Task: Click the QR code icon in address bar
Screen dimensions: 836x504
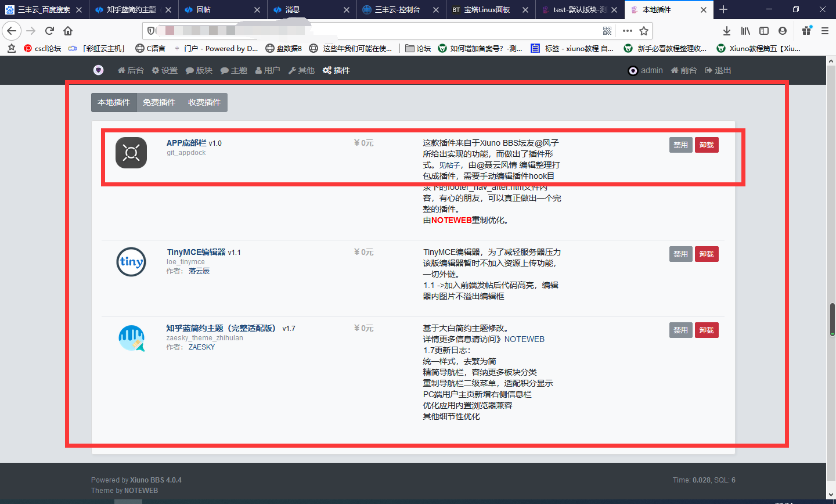Action: 607,31
